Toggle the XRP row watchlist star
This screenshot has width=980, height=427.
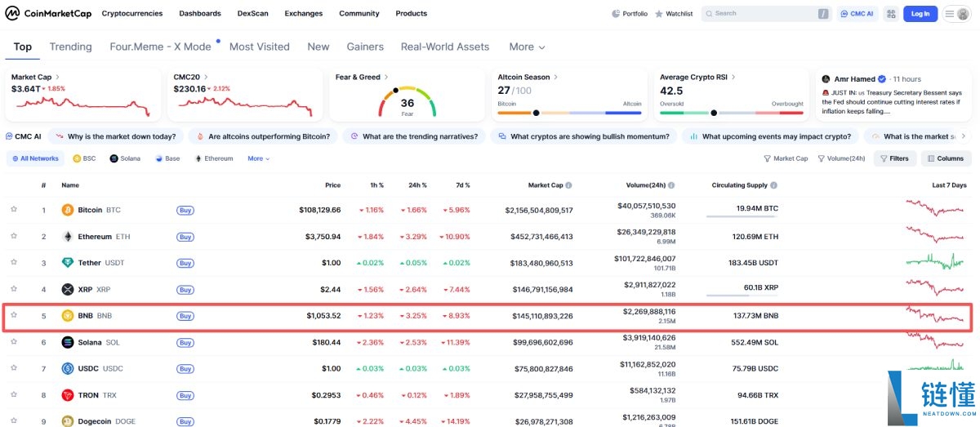point(14,289)
